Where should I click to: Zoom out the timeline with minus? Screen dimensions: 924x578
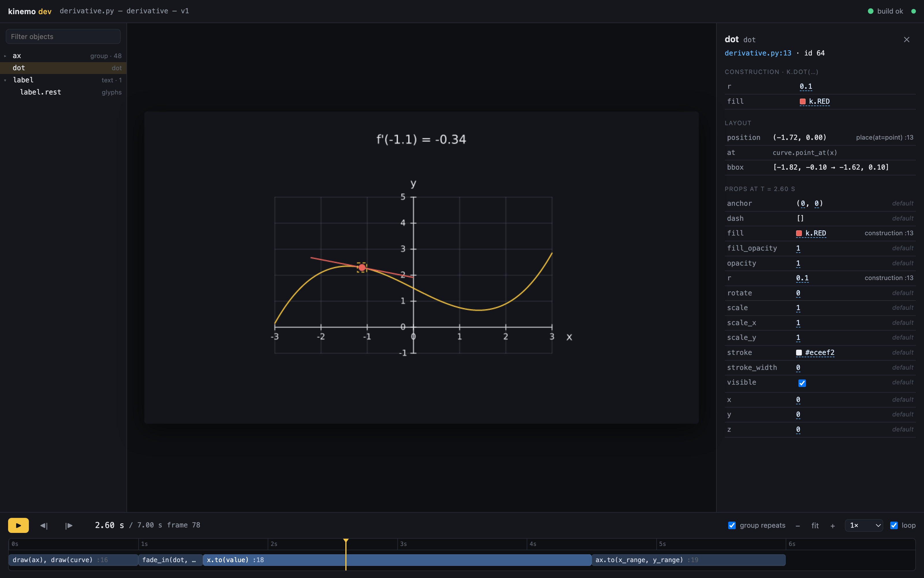(798, 526)
